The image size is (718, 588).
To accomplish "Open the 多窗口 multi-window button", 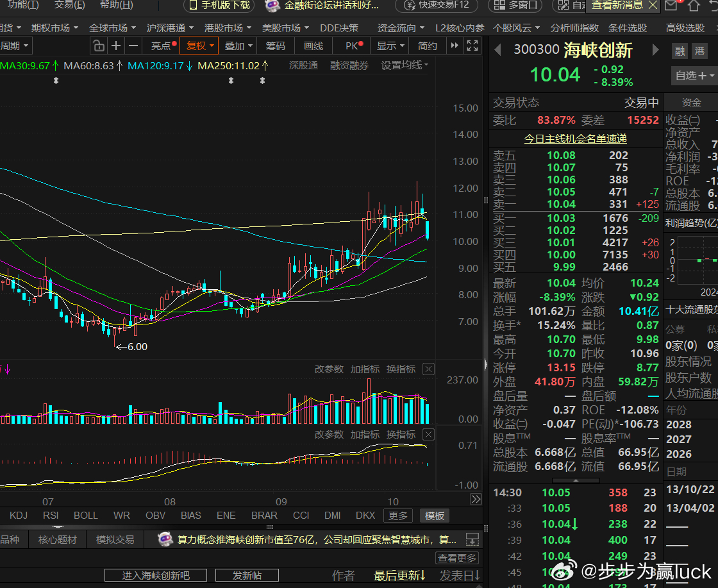I will coord(515,5).
